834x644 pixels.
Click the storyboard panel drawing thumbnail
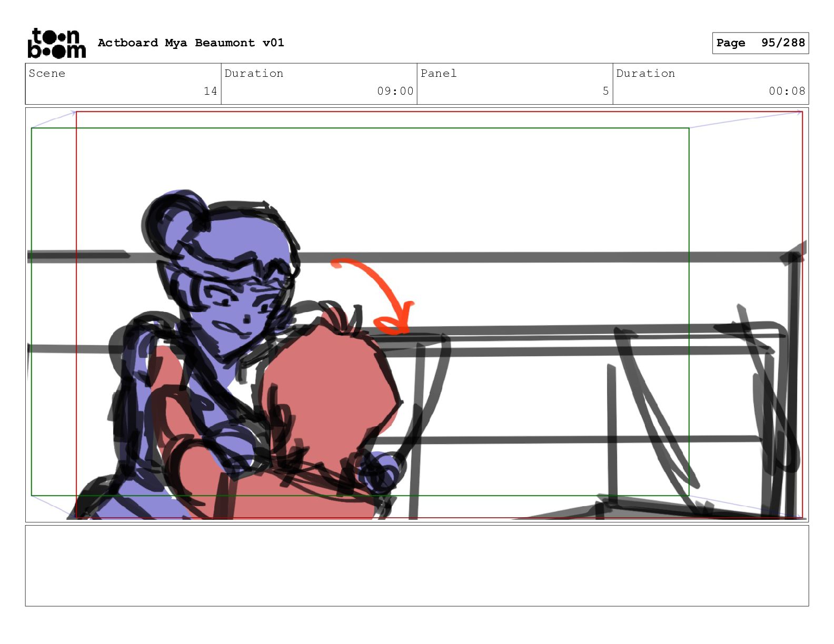pos(417,315)
